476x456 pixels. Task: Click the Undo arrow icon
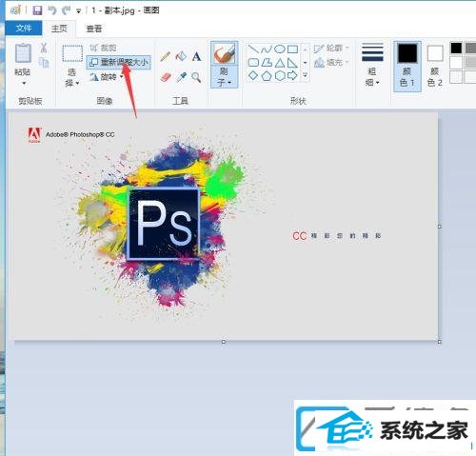tap(52, 10)
